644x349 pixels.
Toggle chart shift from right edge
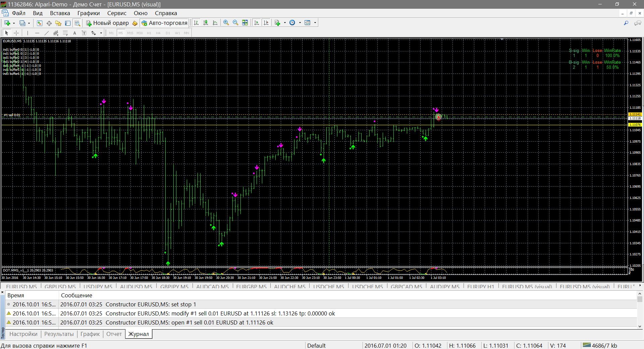[266, 23]
